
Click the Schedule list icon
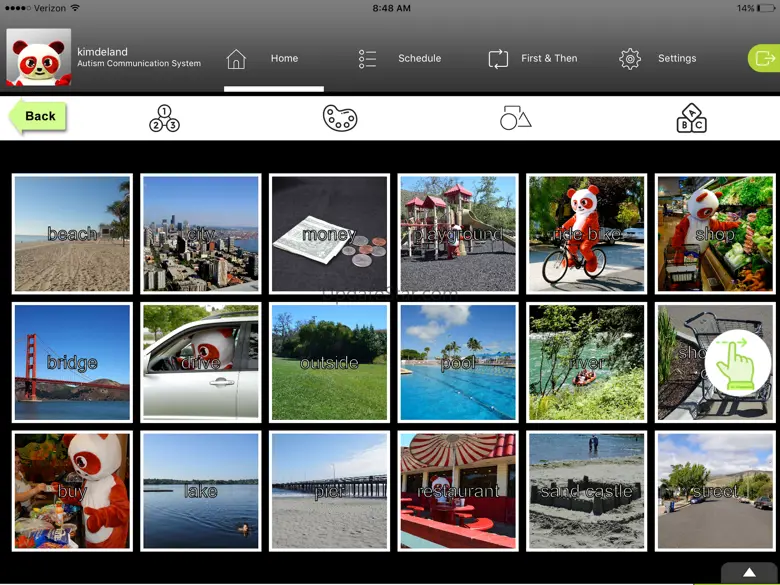click(x=367, y=59)
